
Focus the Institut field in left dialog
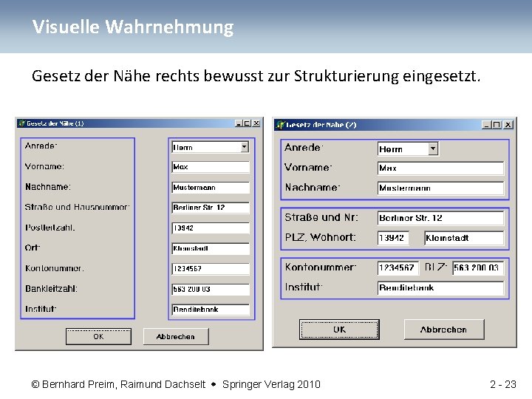[x=211, y=310]
